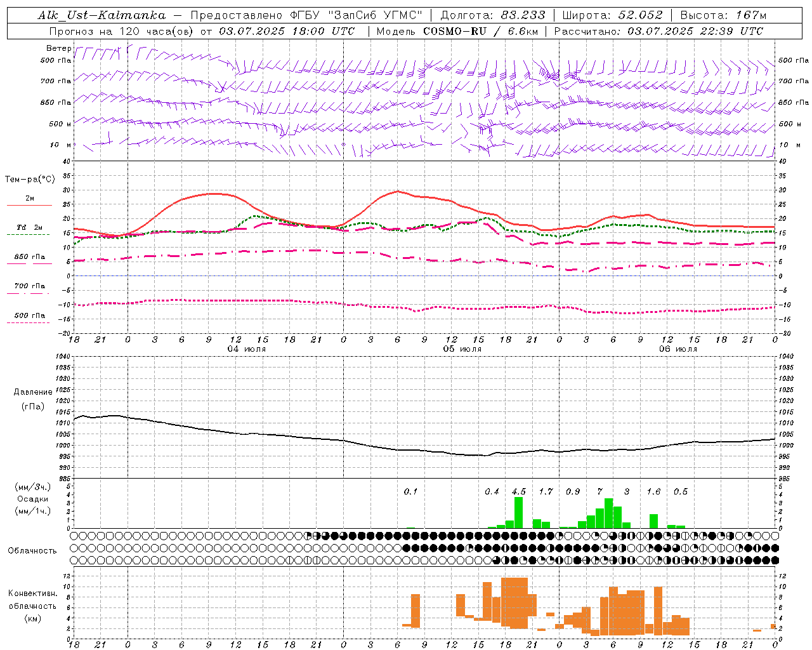Click the station name Alk_Ust-Kalmanka
812x650 pixels.
pos(101,15)
